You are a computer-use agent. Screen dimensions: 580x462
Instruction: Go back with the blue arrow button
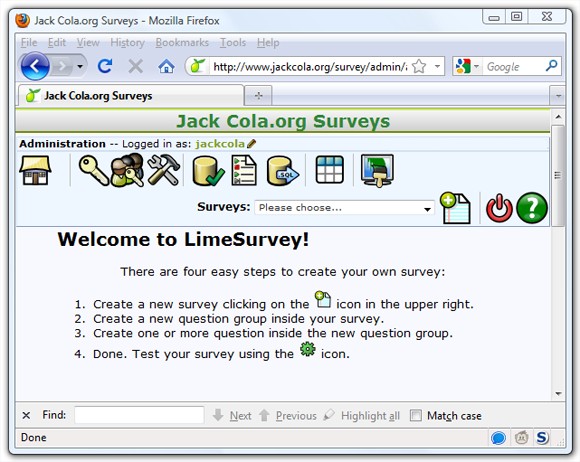pos(35,66)
